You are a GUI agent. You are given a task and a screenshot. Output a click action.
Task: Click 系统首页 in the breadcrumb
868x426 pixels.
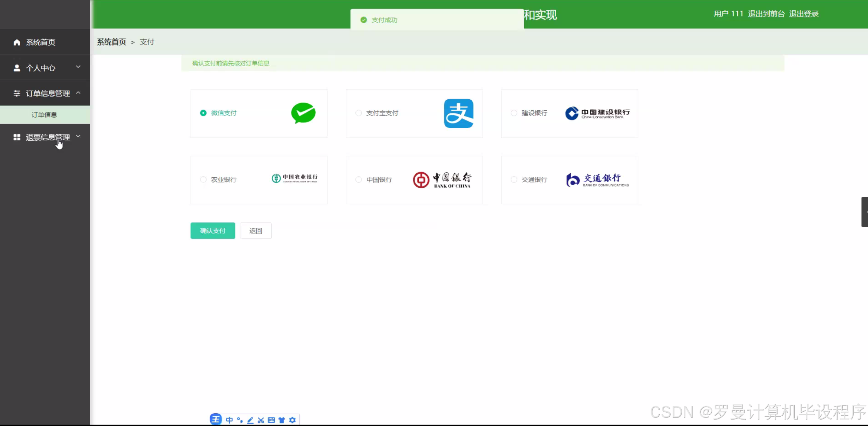tap(111, 42)
